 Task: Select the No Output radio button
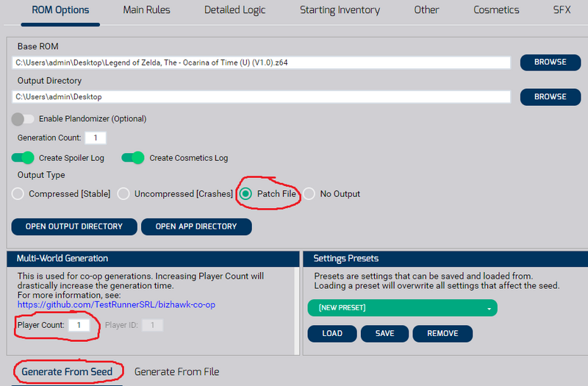click(309, 194)
